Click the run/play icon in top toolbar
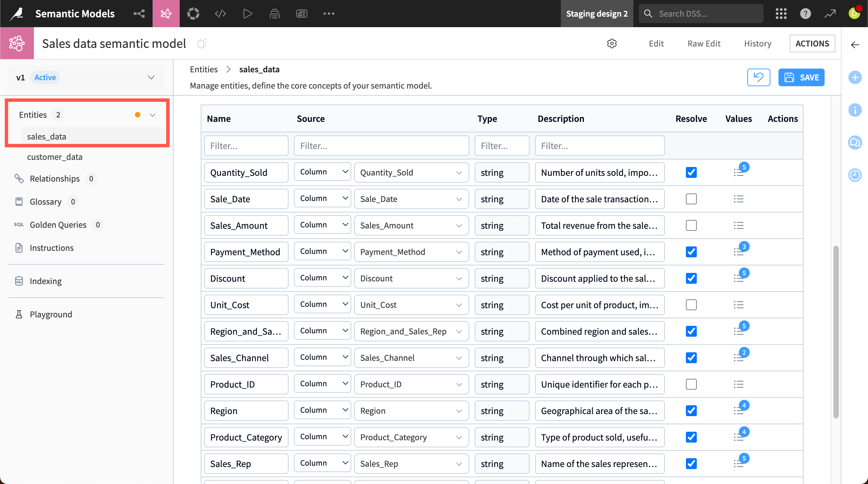The width and height of the screenshot is (868, 484). pos(247,14)
